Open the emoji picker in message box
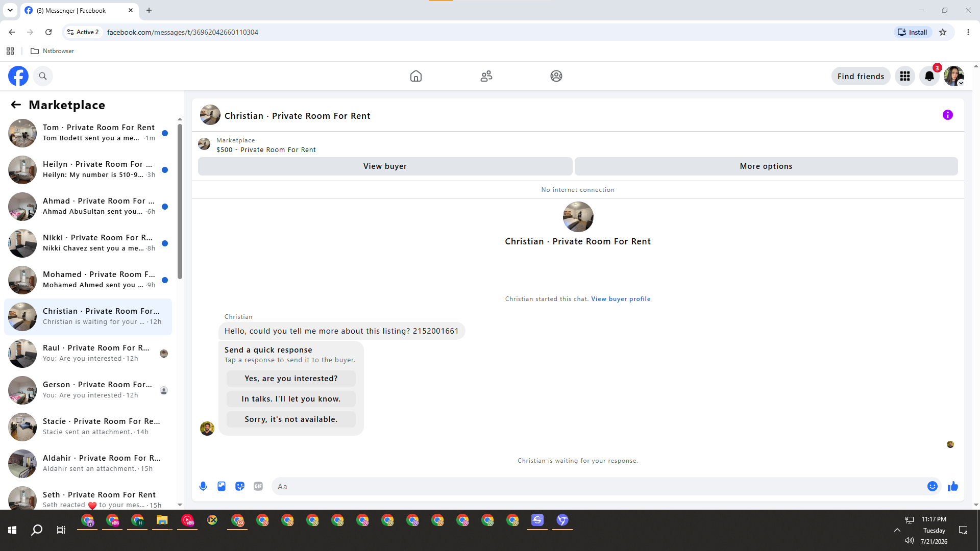This screenshot has height=551, width=980. [933, 486]
